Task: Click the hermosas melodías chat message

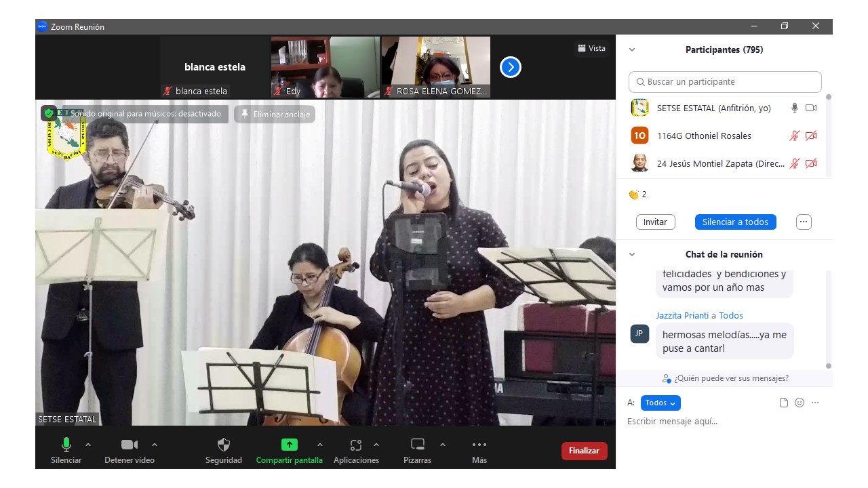Action: click(x=724, y=341)
